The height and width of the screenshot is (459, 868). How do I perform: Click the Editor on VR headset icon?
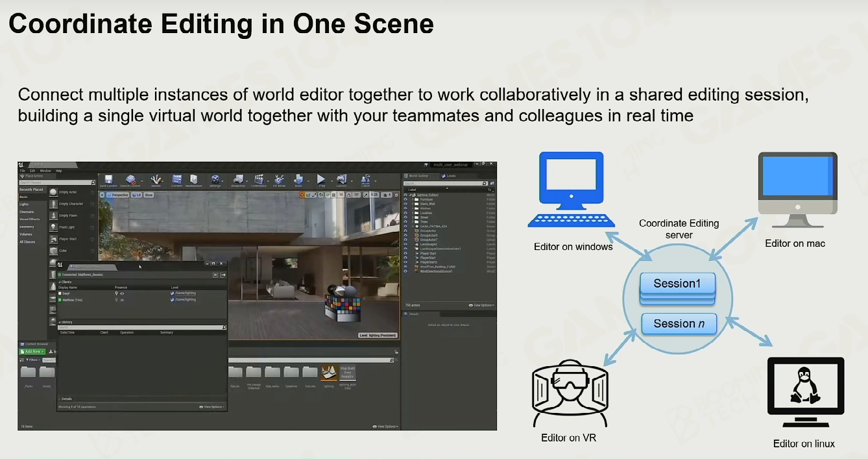pyautogui.click(x=569, y=395)
